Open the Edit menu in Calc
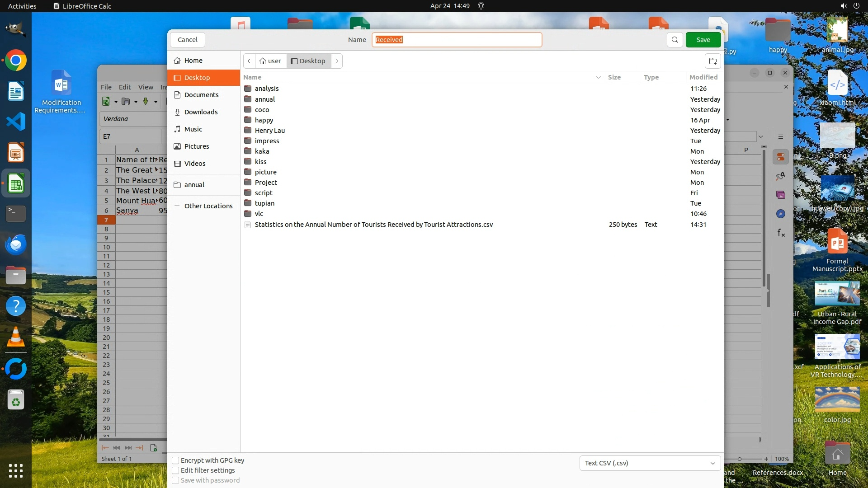The height and width of the screenshot is (488, 868). (x=125, y=87)
